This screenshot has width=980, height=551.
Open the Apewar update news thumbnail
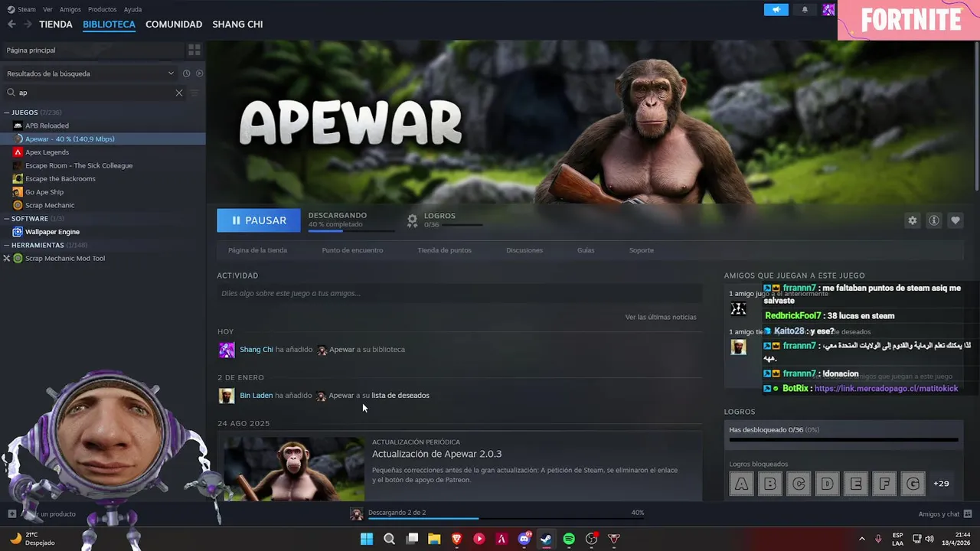point(294,469)
